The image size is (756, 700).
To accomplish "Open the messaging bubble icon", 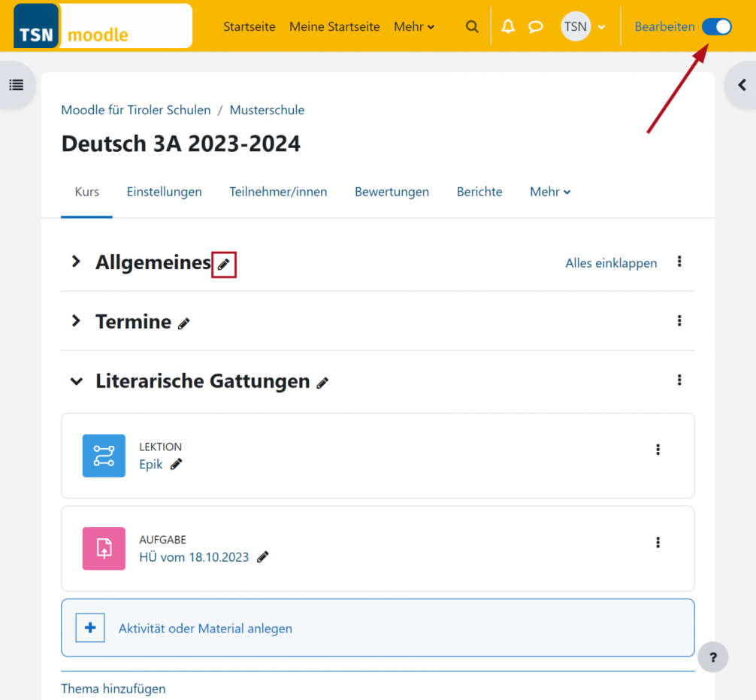I will click(x=535, y=26).
